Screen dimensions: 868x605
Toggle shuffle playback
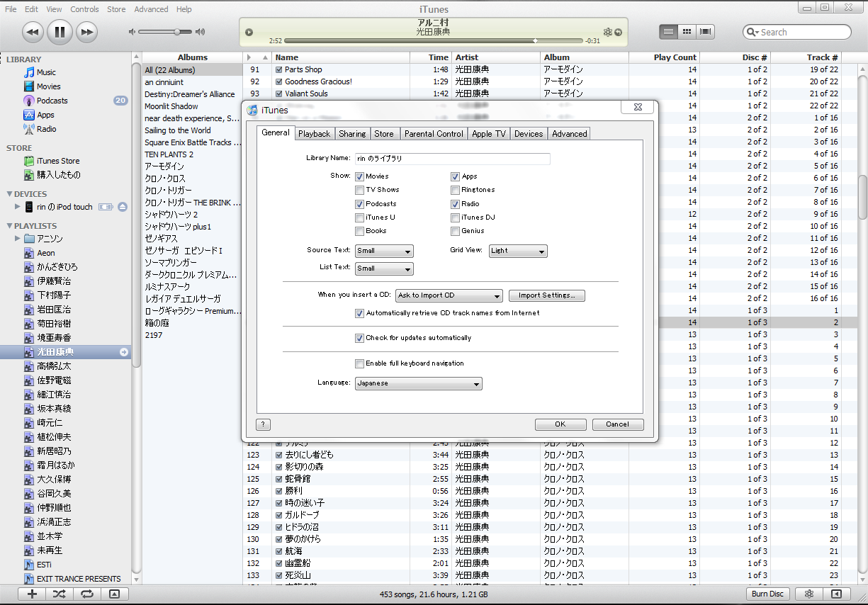(x=60, y=594)
